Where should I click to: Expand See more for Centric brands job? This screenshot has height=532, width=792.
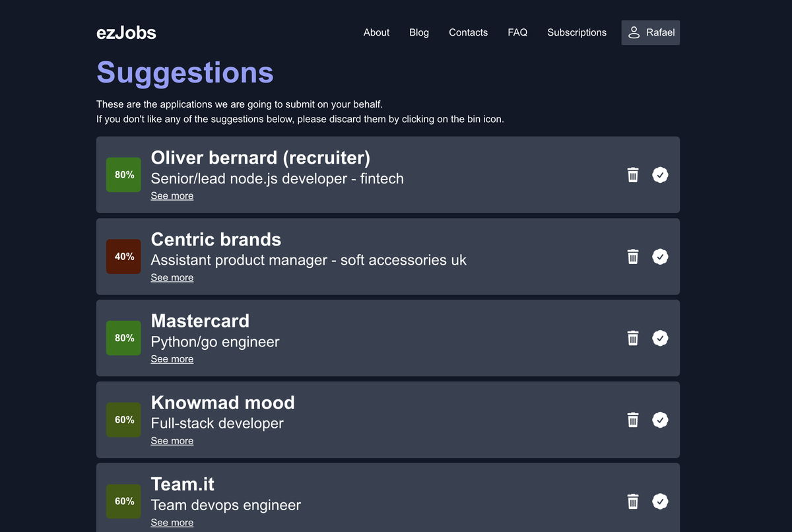172,278
